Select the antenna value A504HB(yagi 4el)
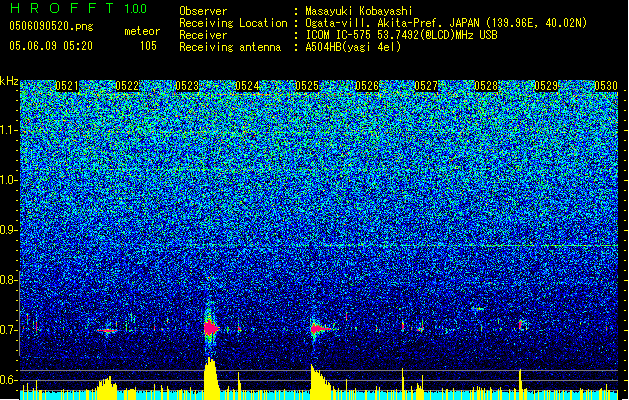This screenshot has height=400, width=629. 353,47
